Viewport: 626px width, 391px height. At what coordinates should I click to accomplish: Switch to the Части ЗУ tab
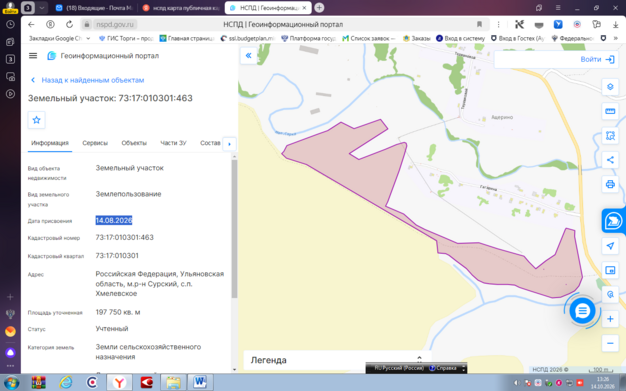coord(173,143)
